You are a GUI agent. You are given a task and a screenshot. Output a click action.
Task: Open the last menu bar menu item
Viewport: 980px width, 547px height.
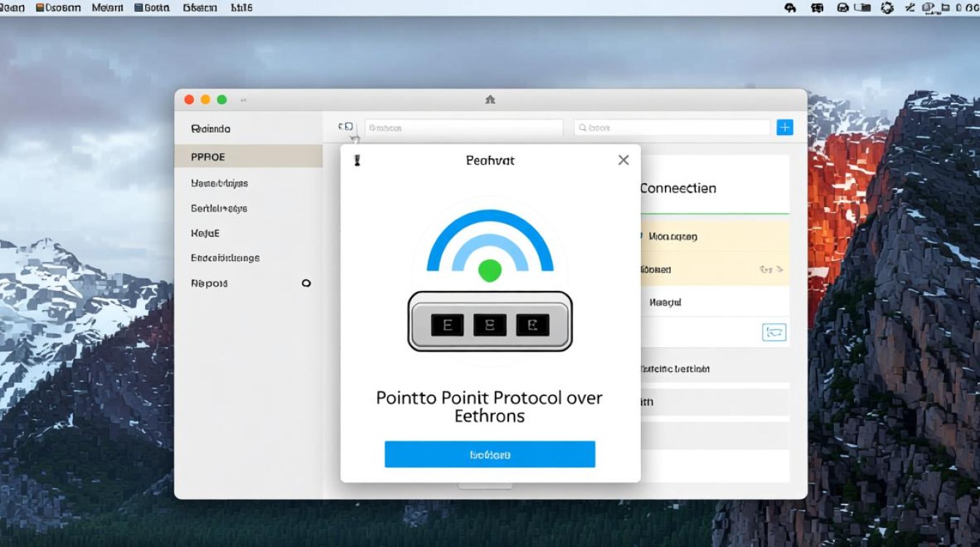click(241, 8)
